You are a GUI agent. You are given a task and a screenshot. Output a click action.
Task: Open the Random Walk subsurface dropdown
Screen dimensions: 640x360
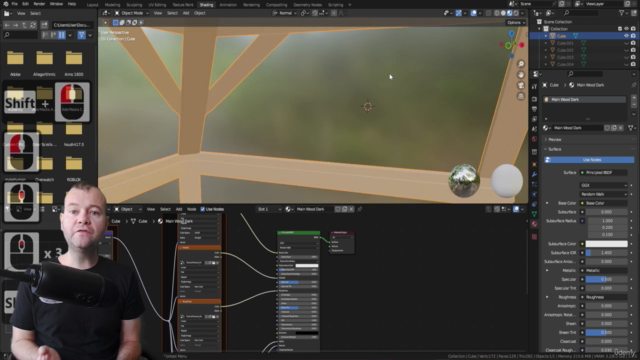pyautogui.click(x=603, y=194)
